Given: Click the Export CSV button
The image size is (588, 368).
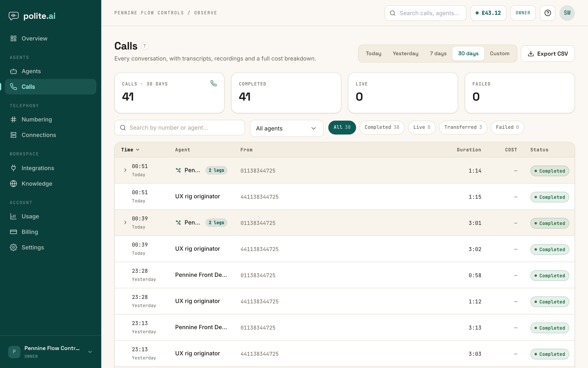Looking at the screenshot, I should pyautogui.click(x=548, y=54).
